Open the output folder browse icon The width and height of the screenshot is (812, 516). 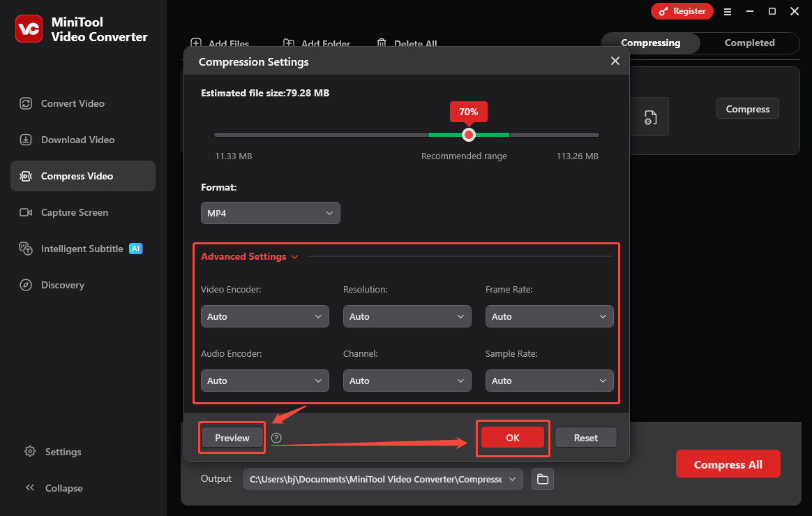542,479
